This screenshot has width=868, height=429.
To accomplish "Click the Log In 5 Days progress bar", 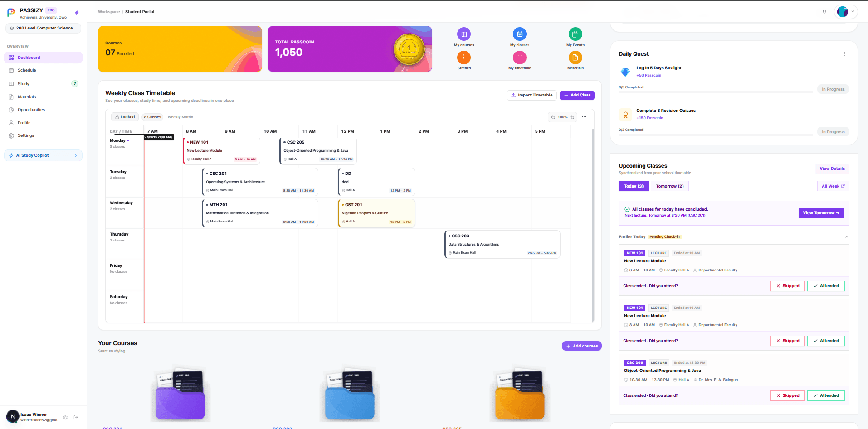I will [716, 92].
